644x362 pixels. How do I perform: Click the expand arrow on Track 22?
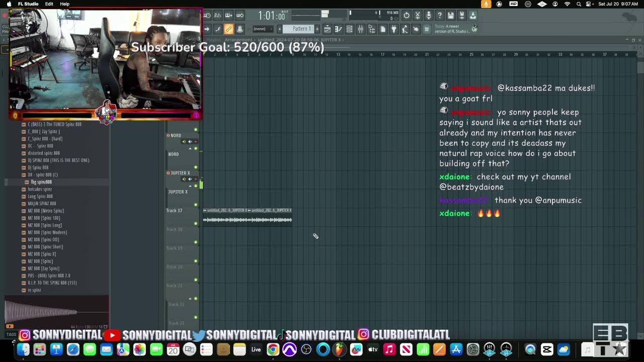190,298
